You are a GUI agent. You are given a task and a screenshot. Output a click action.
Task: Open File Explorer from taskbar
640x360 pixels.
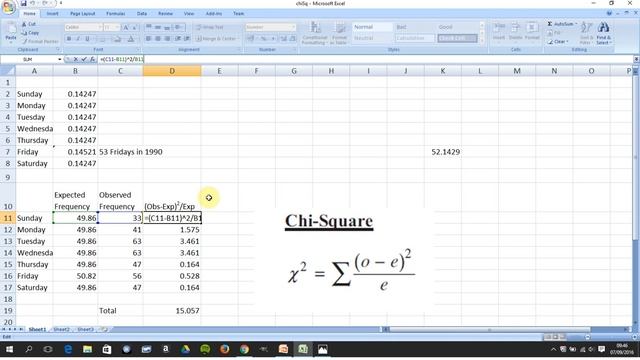coord(87,349)
